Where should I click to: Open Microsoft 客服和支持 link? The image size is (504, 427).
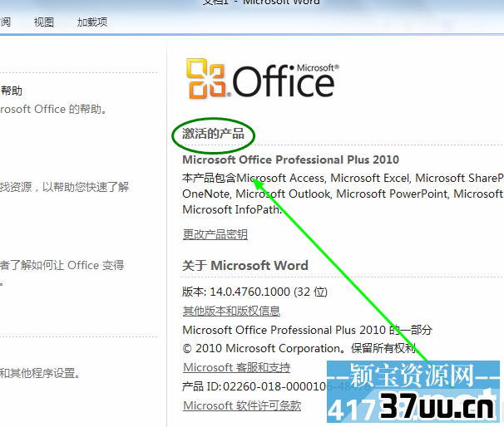pyautogui.click(x=236, y=367)
